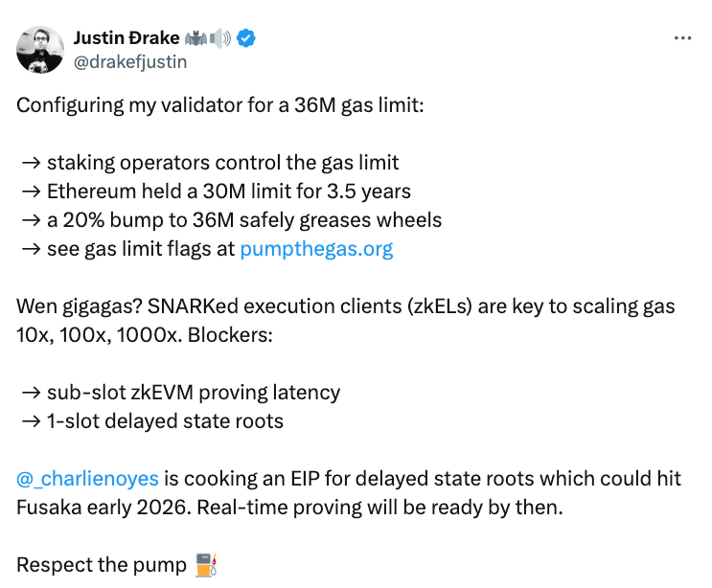Open the @drakefjustin handle

click(130, 61)
